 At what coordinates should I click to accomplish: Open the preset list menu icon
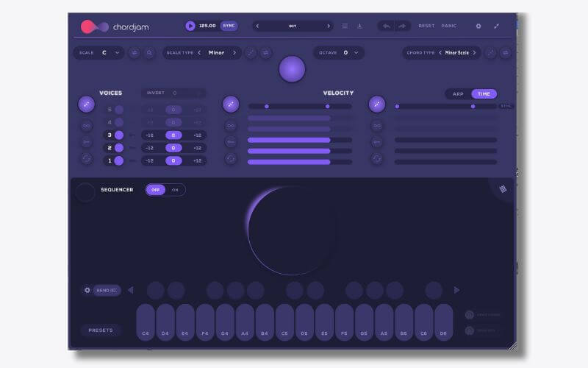345,26
